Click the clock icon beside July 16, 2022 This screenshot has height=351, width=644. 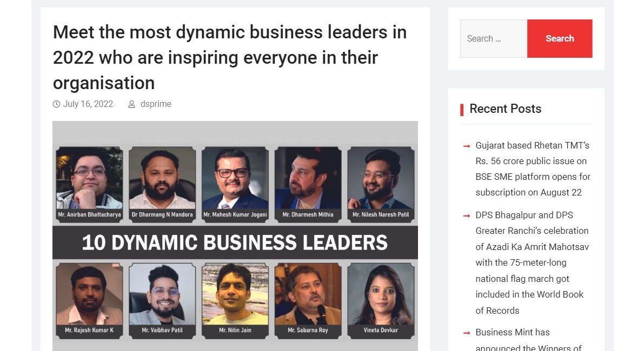point(56,104)
